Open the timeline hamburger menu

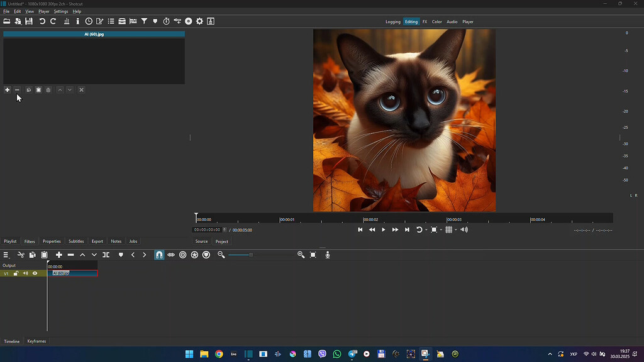coord(6,255)
